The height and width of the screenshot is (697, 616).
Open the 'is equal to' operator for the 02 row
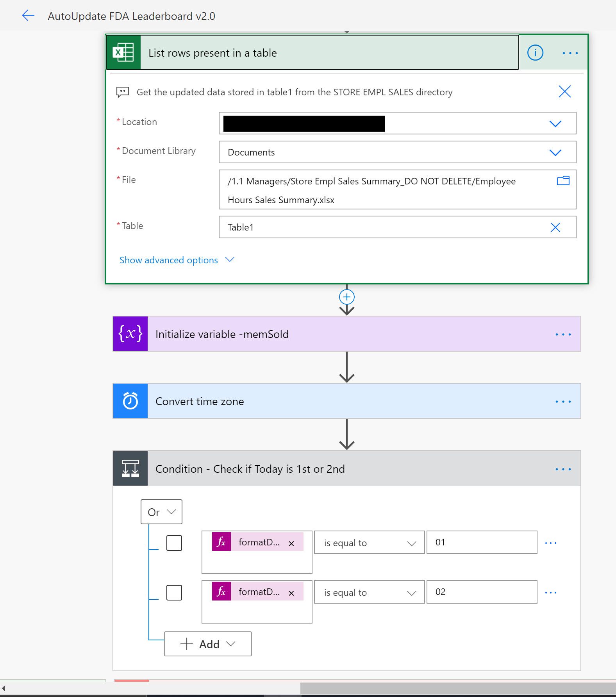point(369,592)
